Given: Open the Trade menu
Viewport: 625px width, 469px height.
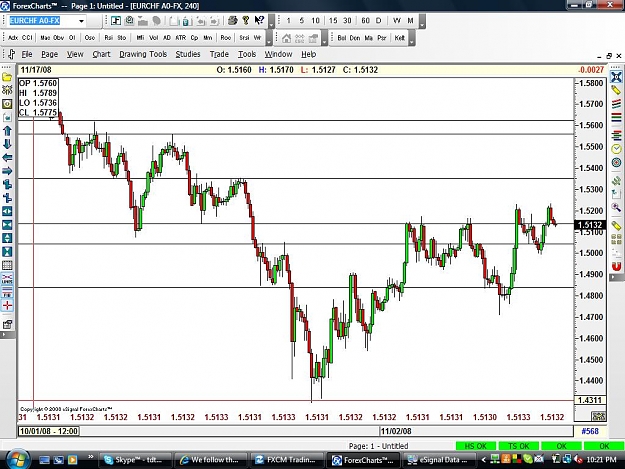Looking at the screenshot, I should point(219,54).
